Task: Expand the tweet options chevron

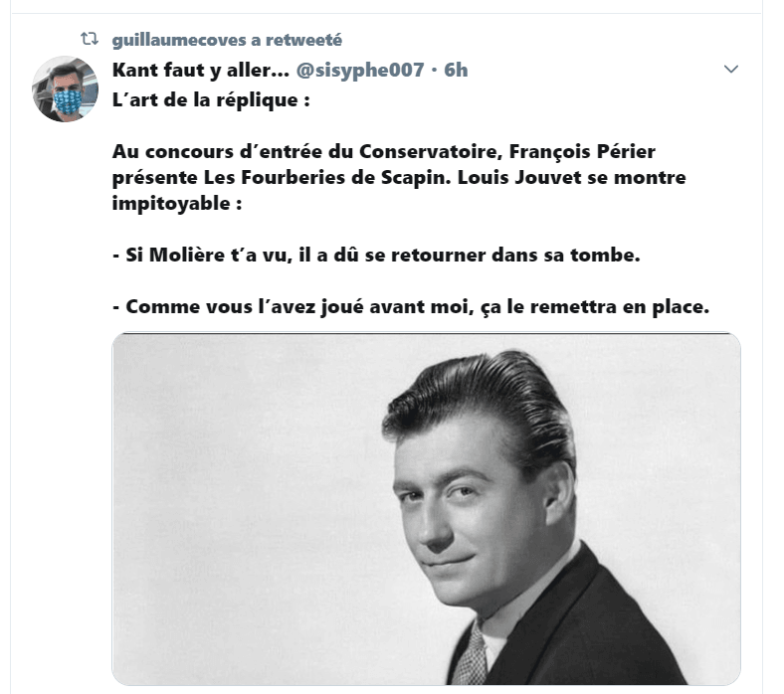Action: coord(731,69)
